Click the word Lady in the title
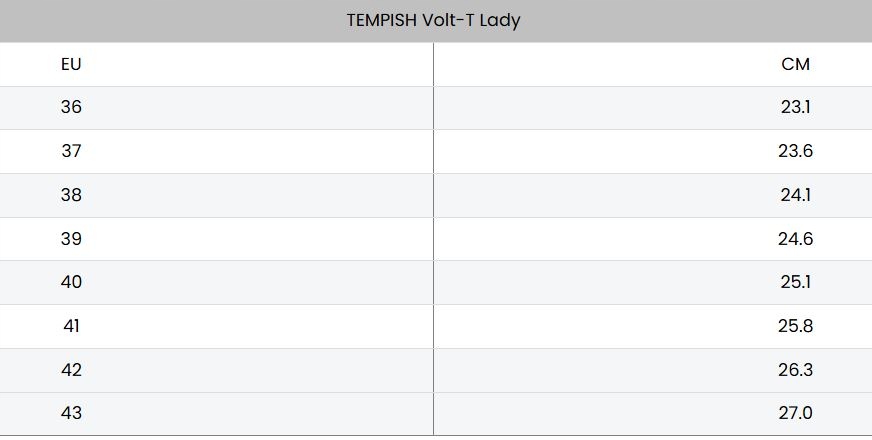872x440 pixels. pyautogui.click(x=500, y=20)
